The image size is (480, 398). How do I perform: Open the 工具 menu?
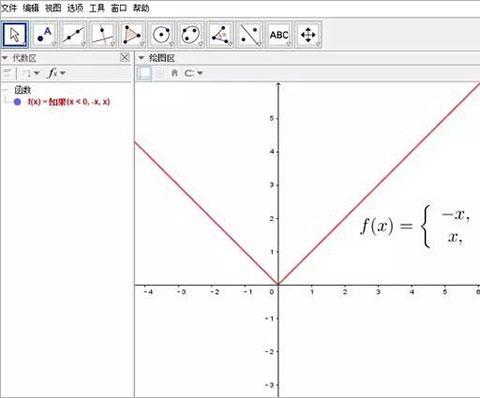97,8
